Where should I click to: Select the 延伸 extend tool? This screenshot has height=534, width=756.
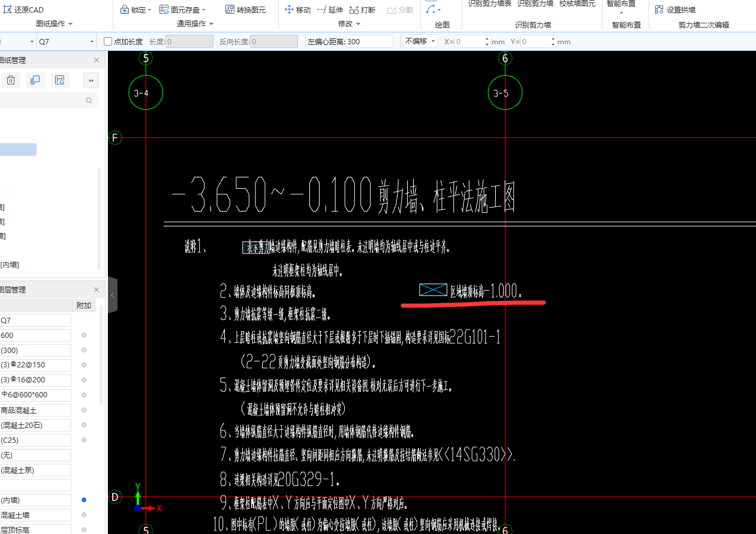(329, 10)
